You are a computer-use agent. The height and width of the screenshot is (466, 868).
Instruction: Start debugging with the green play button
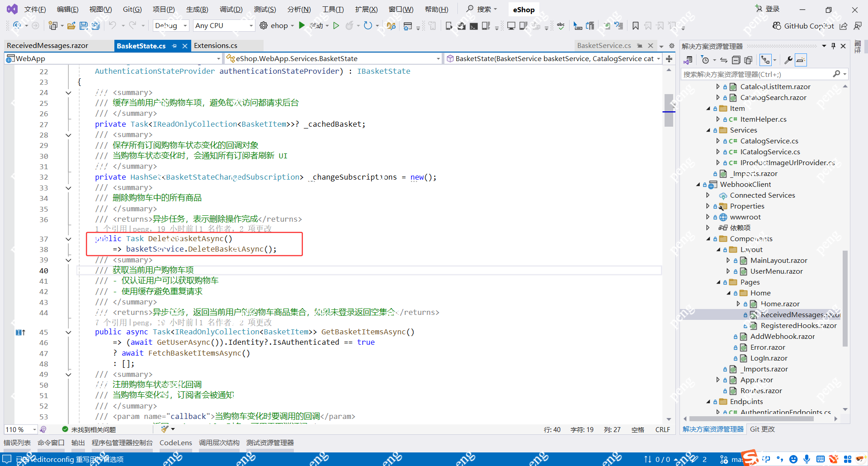[x=302, y=25]
